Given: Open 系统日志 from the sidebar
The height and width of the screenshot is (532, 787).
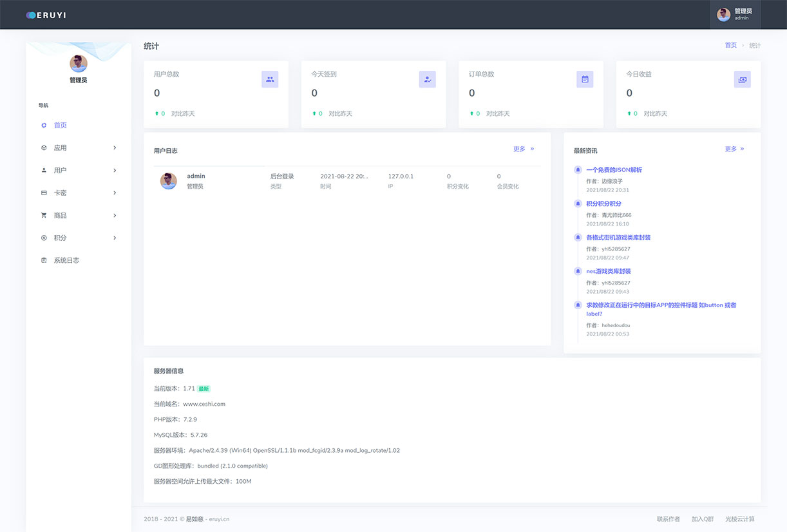Looking at the screenshot, I should pyautogui.click(x=66, y=260).
